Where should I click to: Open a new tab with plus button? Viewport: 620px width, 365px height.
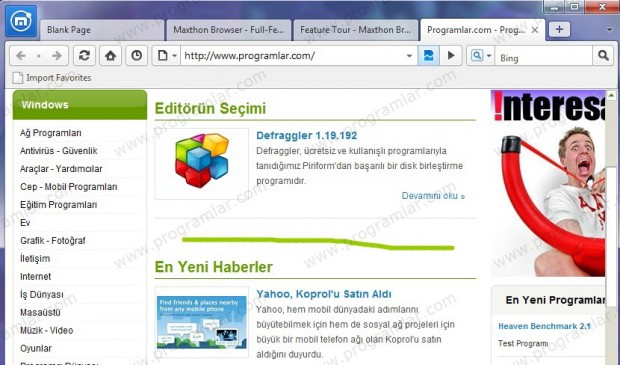click(x=559, y=30)
